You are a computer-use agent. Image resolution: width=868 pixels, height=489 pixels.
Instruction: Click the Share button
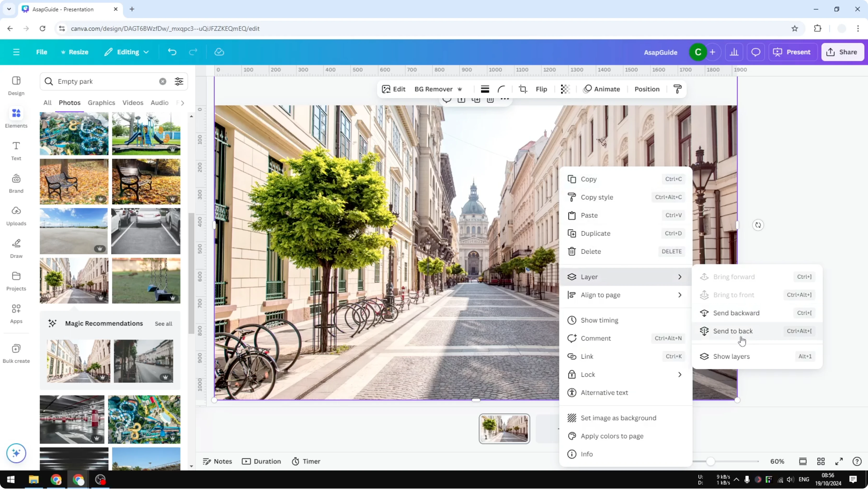(x=843, y=52)
